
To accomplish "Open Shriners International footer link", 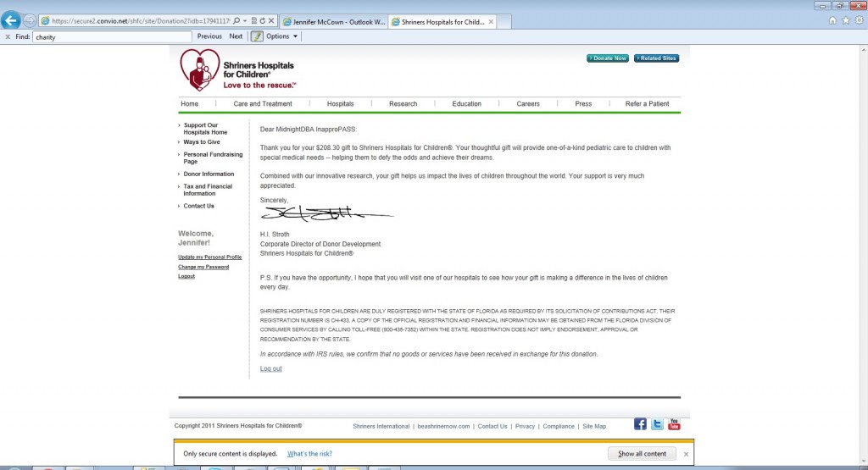I will pos(381,426).
